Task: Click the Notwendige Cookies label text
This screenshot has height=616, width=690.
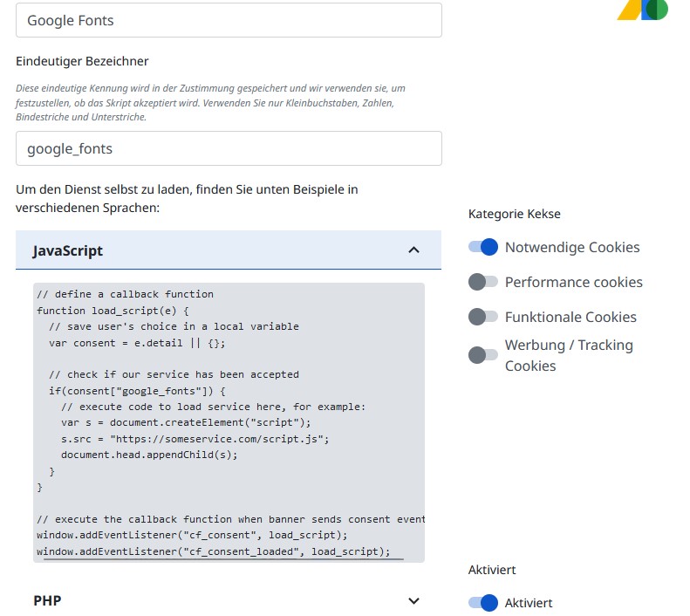Action: point(572,247)
